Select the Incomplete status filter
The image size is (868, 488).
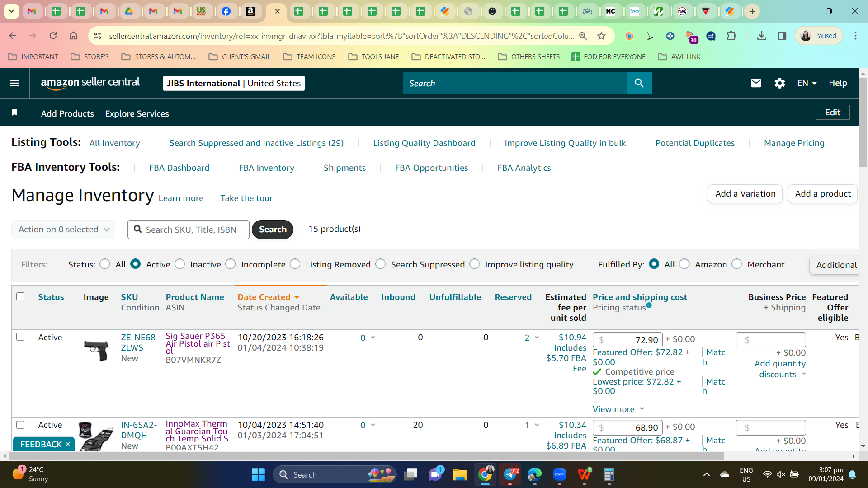point(231,264)
